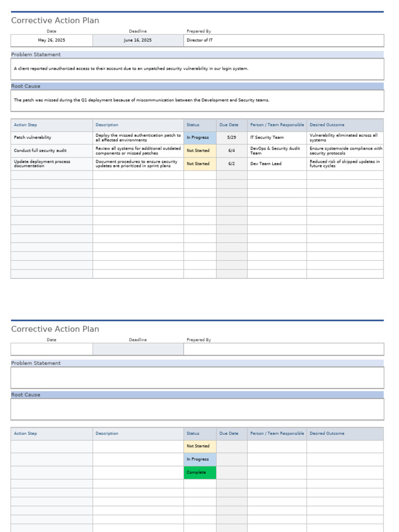
Task: Select 'Ensure systemwide compliance' outcome cell
Action: pyautogui.click(x=345, y=151)
